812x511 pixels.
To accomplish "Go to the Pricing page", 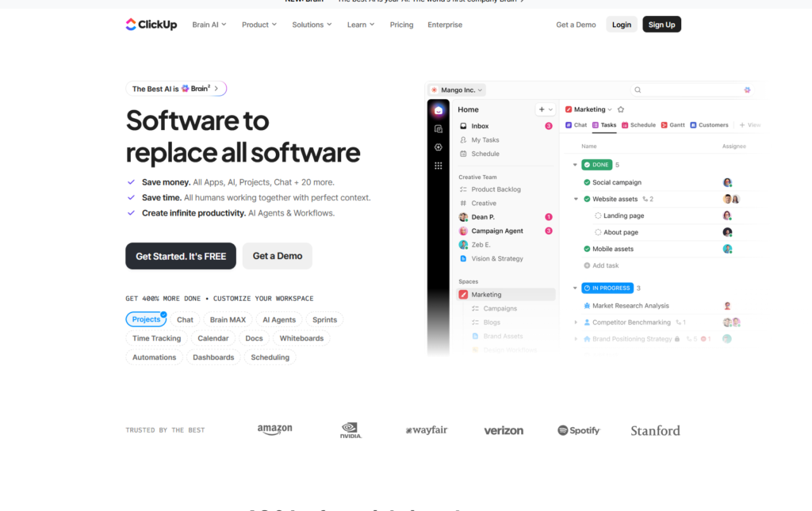I will pyautogui.click(x=401, y=25).
